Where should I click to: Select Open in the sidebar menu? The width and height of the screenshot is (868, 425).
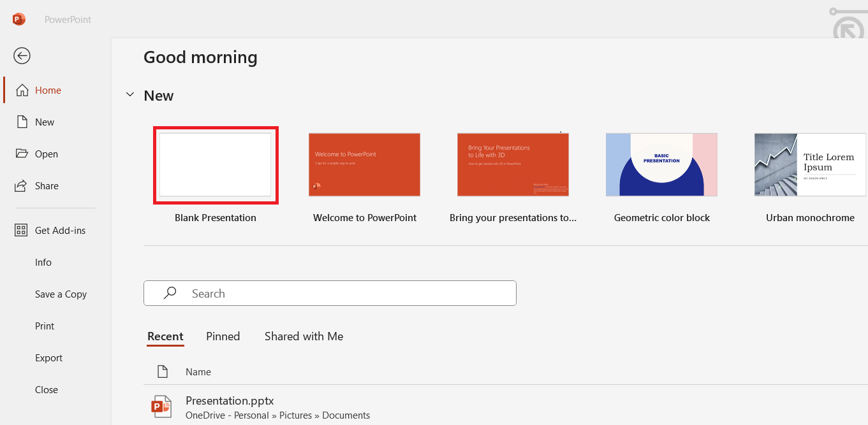(x=47, y=154)
